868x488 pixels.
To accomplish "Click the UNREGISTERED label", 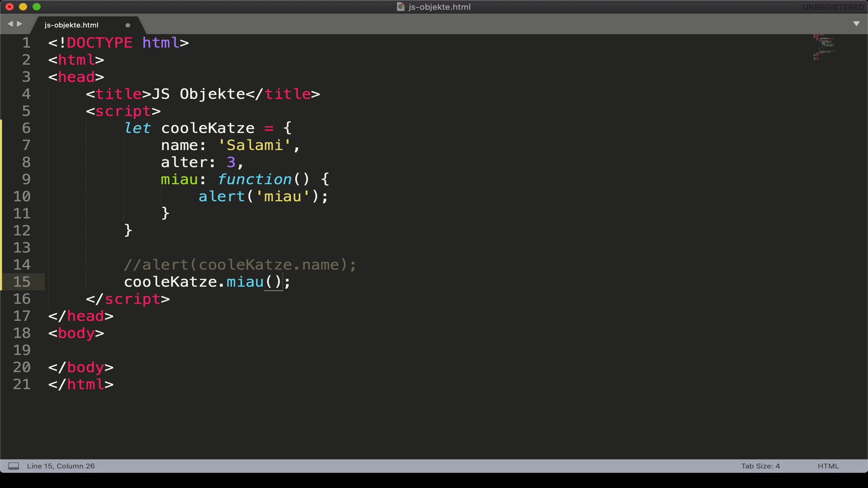I will point(832,7).
